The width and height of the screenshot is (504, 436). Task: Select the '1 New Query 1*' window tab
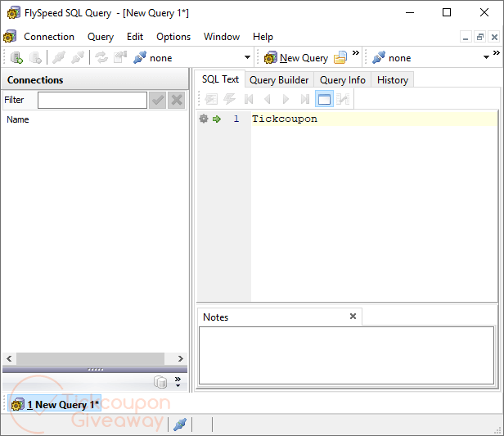click(x=54, y=404)
